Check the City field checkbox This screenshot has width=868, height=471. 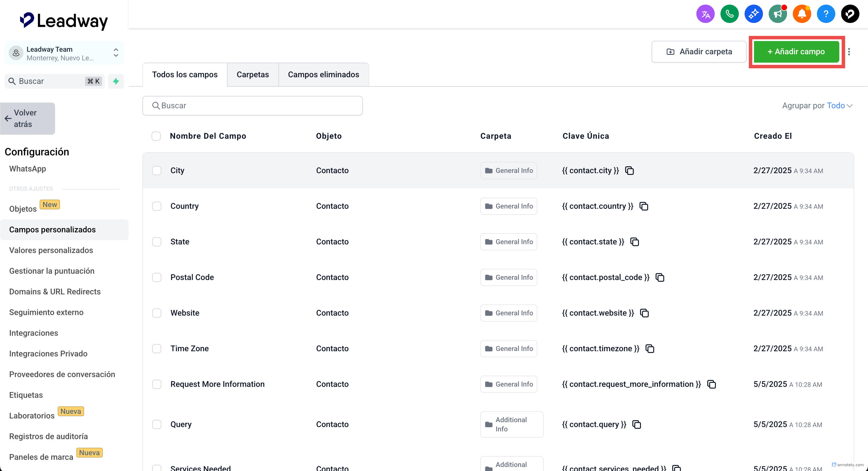coord(157,171)
